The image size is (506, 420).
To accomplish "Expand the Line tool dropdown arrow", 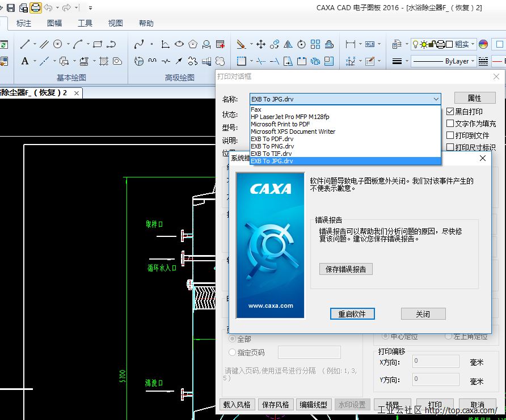I will point(35,44).
